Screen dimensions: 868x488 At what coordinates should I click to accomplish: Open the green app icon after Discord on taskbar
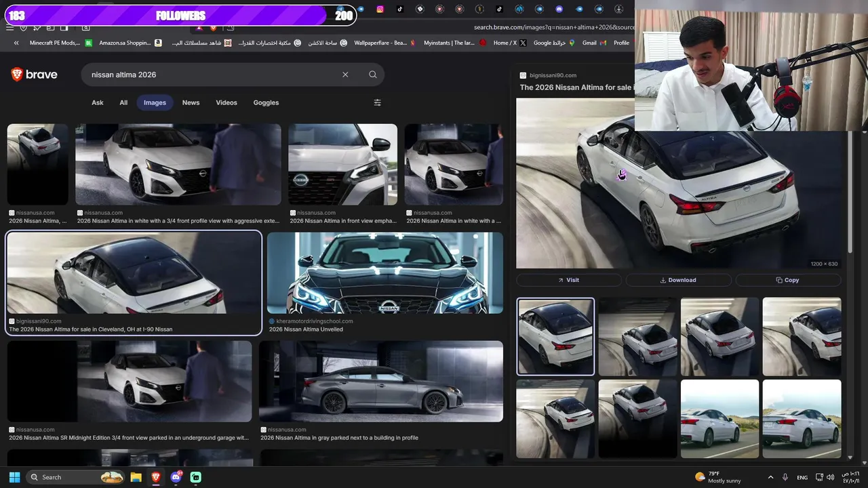pos(196,477)
